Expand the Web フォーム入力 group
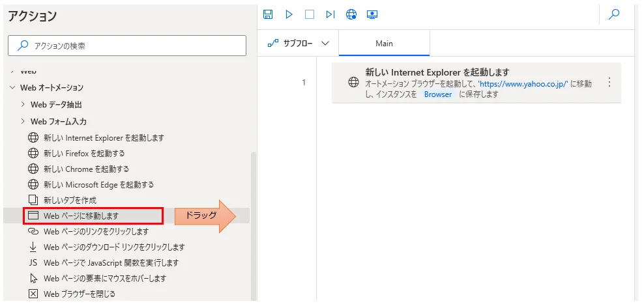This screenshot has height=308, width=644. tap(23, 121)
